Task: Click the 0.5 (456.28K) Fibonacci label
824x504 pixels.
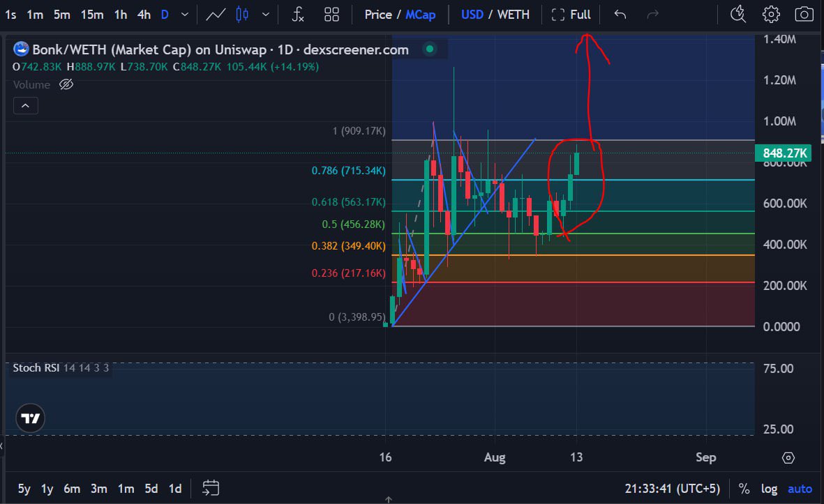Action: coord(353,224)
